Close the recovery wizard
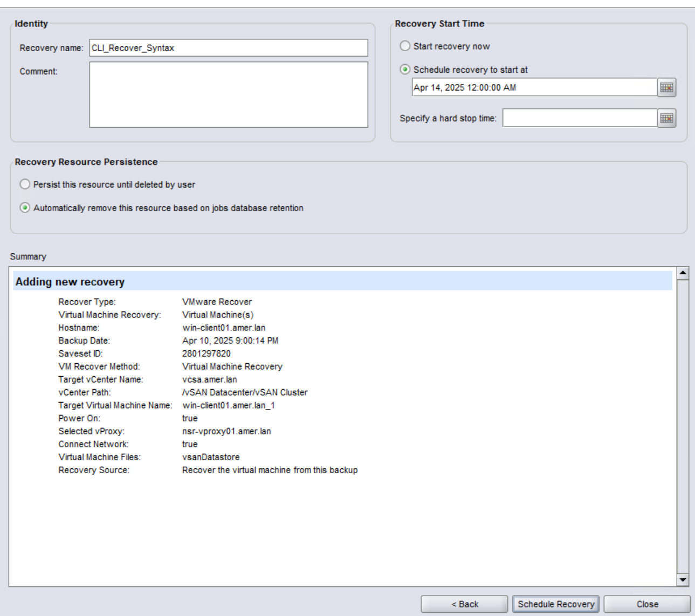The width and height of the screenshot is (695, 616). 646,604
